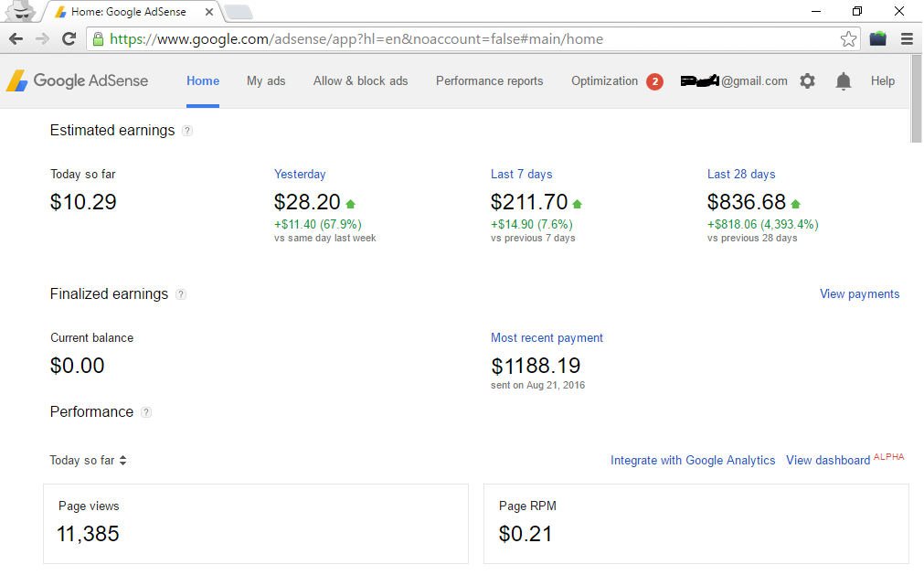The height and width of the screenshot is (586, 924).
Task: Click the Page RPM card
Action: click(x=696, y=524)
